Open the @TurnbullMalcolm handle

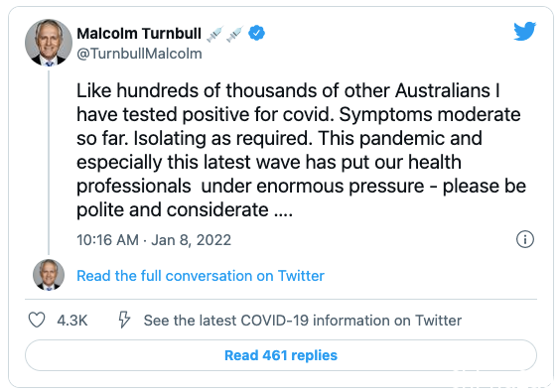click(139, 54)
